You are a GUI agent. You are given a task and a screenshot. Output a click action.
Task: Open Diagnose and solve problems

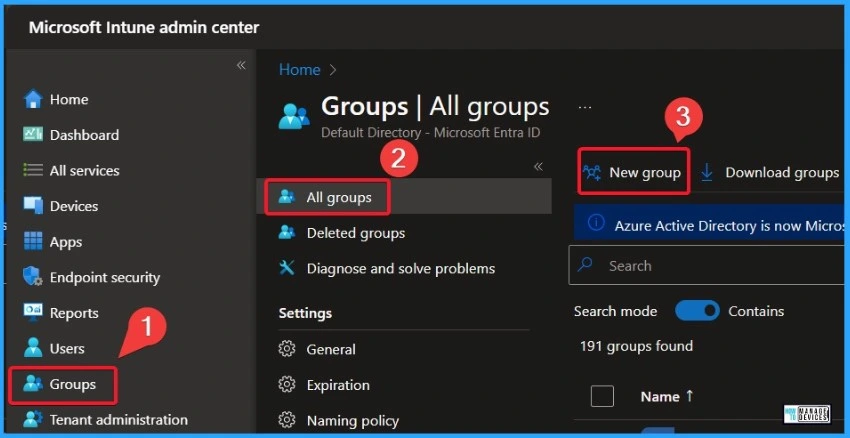pyautogui.click(x=401, y=269)
